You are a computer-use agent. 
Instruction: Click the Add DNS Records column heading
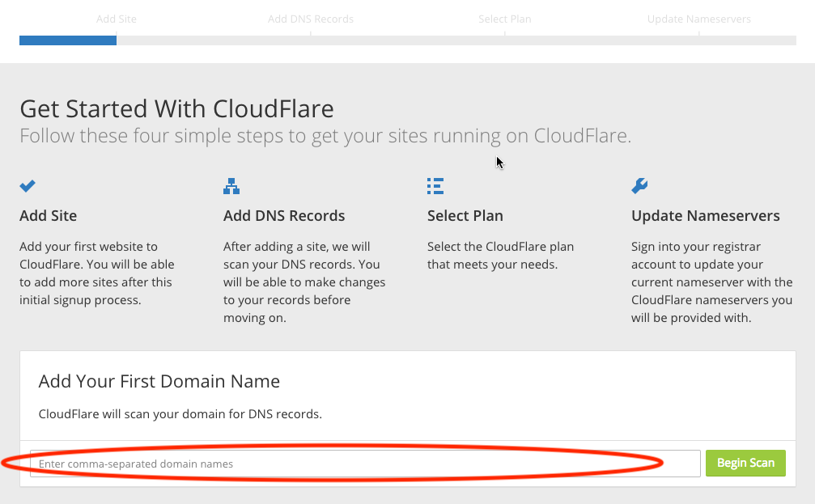[x=284, y=216]
